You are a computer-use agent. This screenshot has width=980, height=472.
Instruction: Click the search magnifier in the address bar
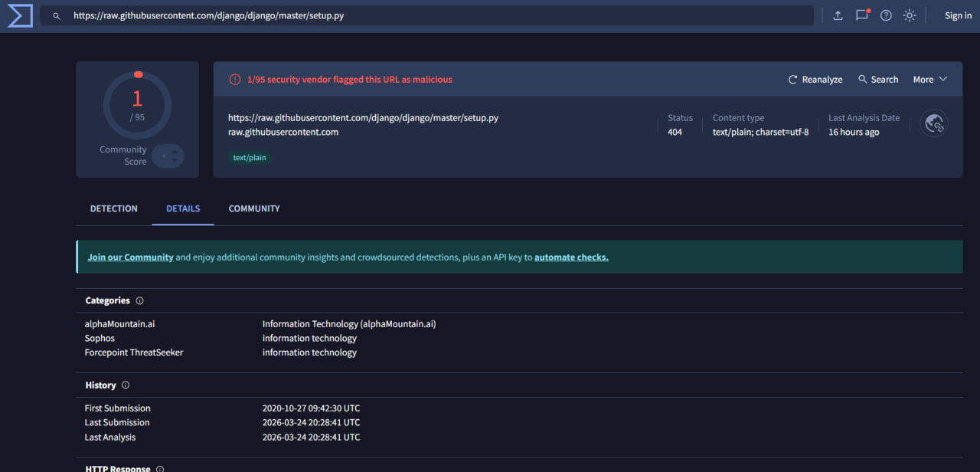[x=56, y=15]
